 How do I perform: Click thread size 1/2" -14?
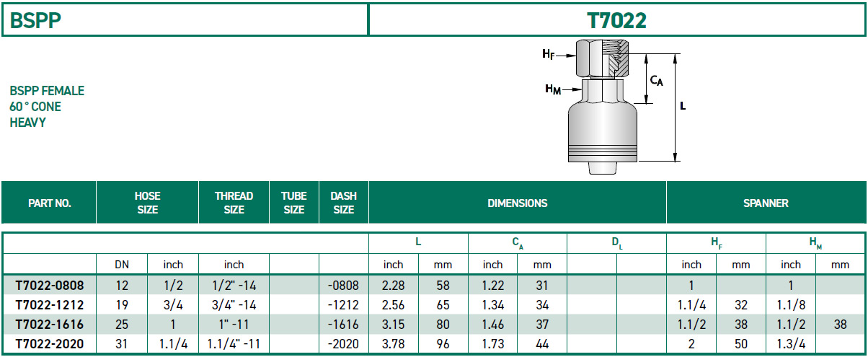pos(234,285)
